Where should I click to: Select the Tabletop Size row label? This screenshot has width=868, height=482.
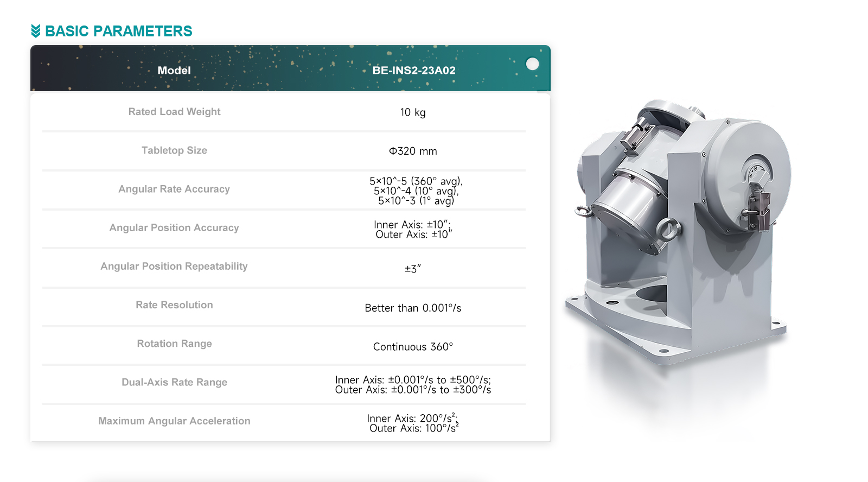[x=174, y=150]
